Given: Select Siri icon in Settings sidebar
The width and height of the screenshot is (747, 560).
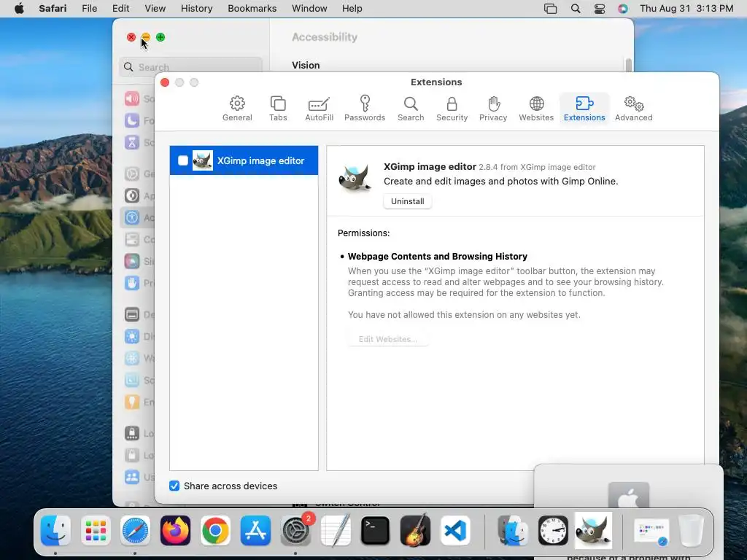Looking at the screenshot, I should pyautogui.click(x=132, y=262).
